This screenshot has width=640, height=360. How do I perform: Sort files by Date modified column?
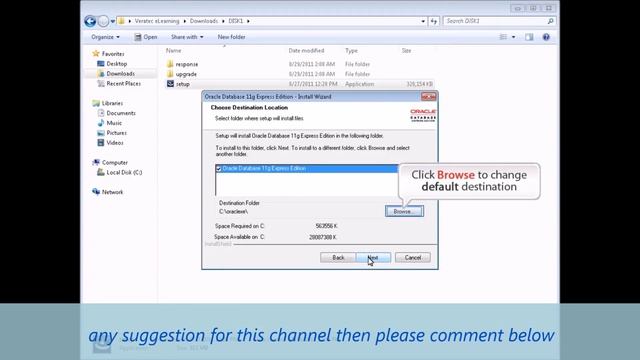[306, 51]
